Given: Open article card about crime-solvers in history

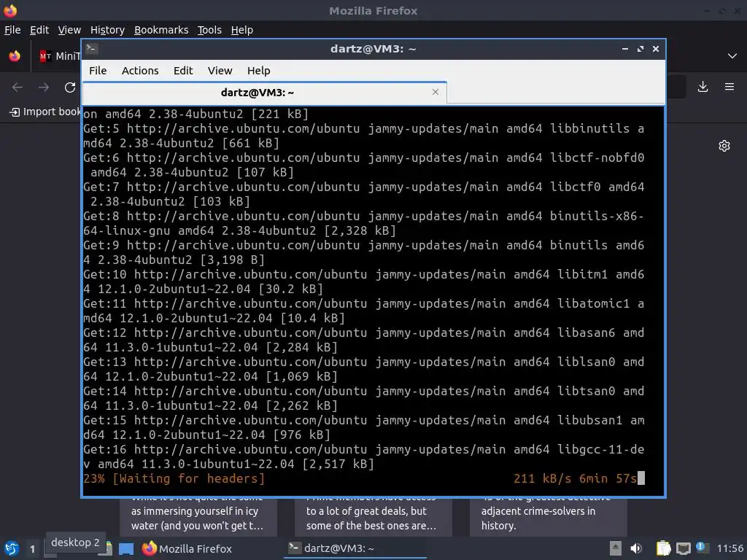Looking at the screenshot, I should click(x=548, y=517).
